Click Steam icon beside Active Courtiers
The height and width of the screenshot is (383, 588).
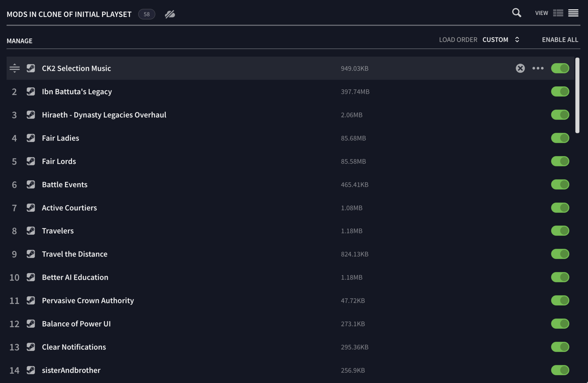click(x=31, y=207)
